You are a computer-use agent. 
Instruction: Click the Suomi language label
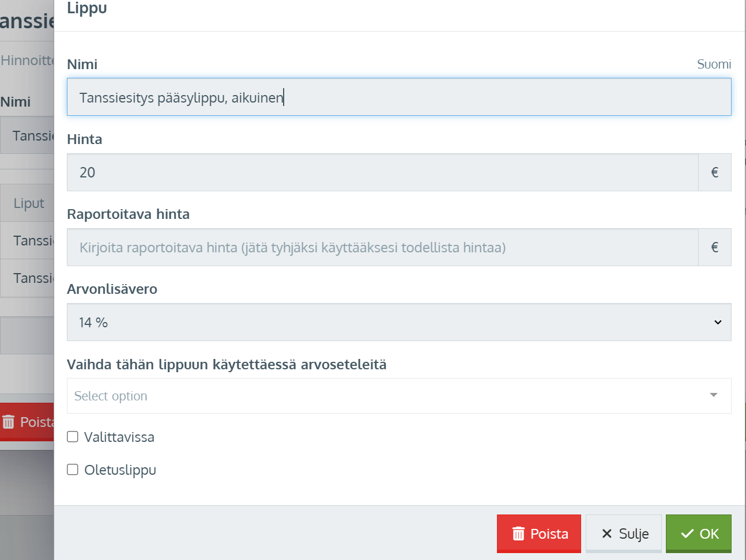(714, 64)
